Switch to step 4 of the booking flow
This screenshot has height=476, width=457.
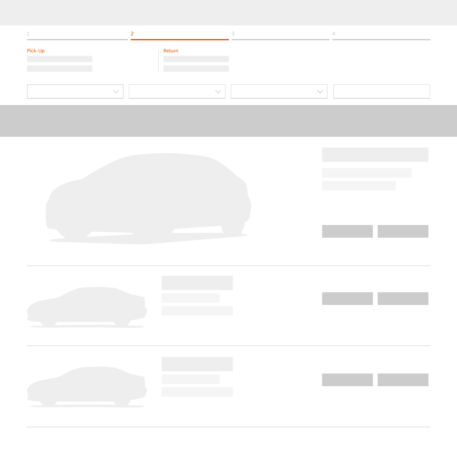coord(381,39)
